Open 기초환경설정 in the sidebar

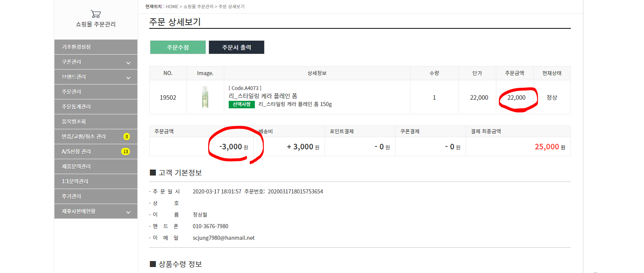(x=96, y=47)
